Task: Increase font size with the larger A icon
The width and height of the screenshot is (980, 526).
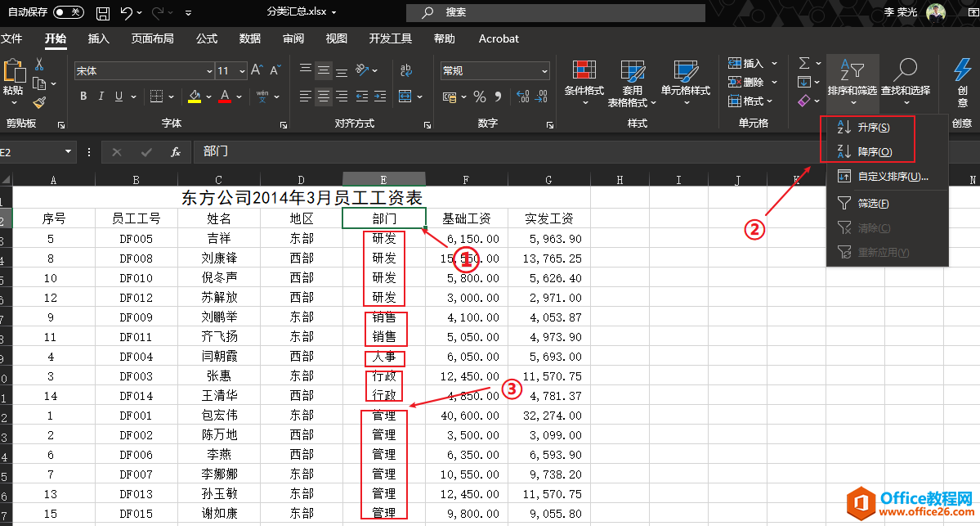Action: click(257, 70)
